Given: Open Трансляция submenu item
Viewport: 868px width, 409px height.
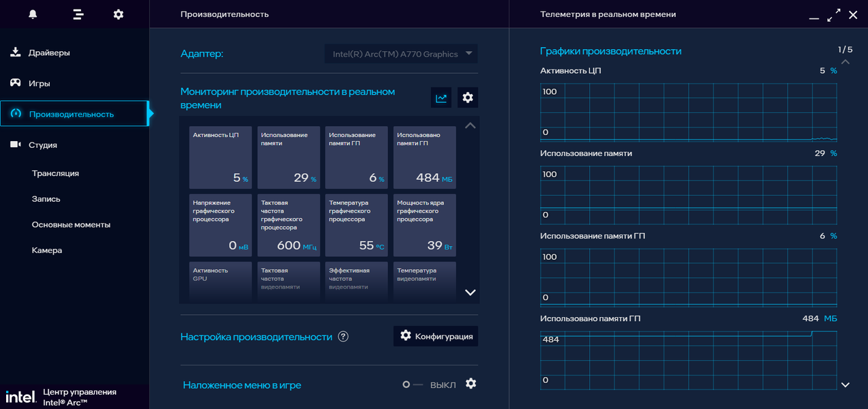Looking at the screenshot, I should 55,173.
